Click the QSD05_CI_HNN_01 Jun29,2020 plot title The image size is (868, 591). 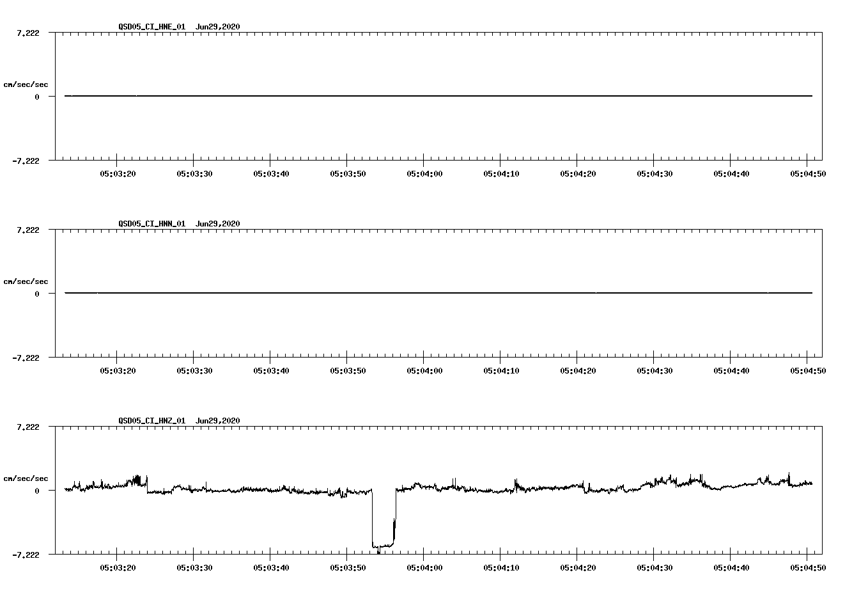[179, 224]
